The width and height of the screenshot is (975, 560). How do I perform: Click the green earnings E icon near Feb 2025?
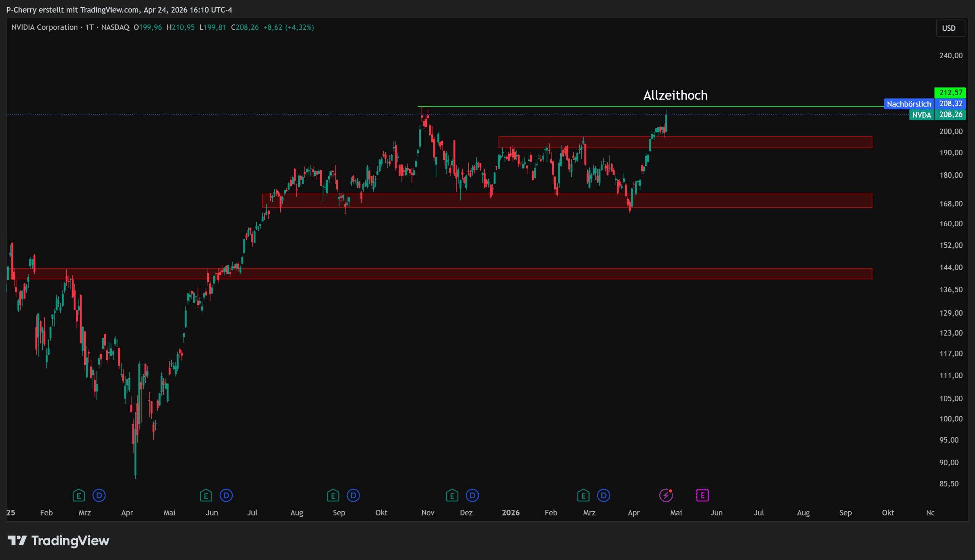click(78, 495)
